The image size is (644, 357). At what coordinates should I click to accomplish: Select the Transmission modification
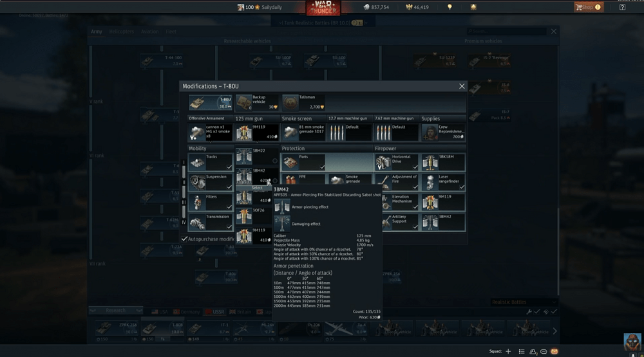pos(211,222)
